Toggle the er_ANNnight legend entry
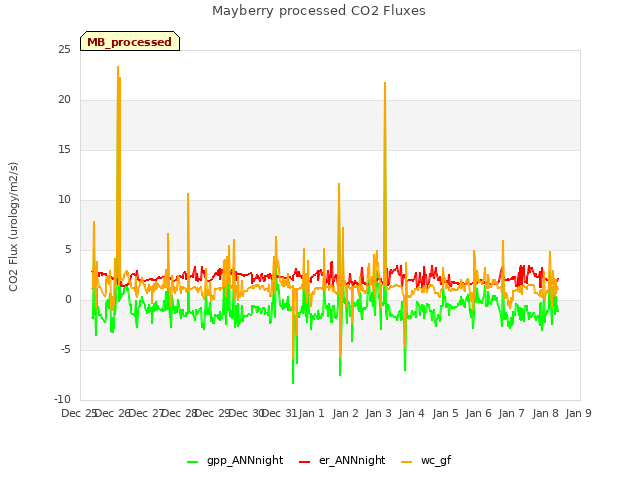The image size is (640, 480). [342, 460]
